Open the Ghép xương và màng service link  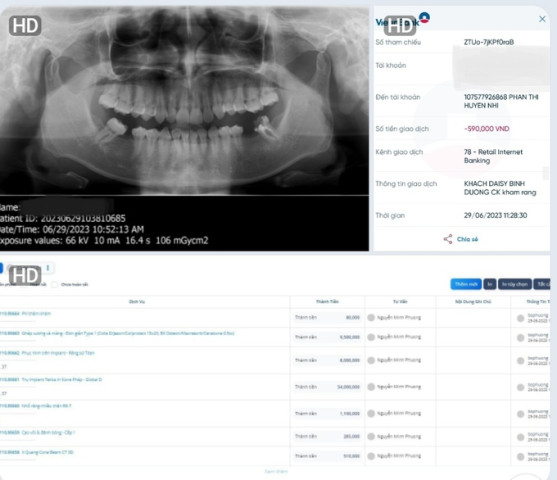pyautogui.click(x=128, y=333)
